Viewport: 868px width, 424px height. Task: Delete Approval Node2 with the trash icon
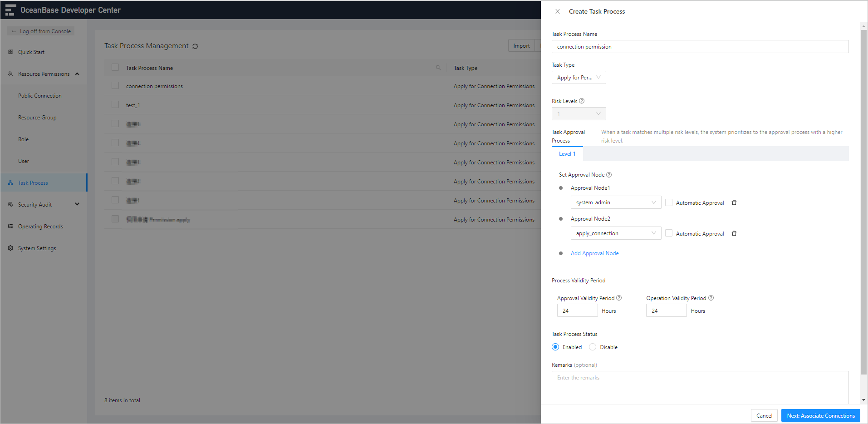734,233
